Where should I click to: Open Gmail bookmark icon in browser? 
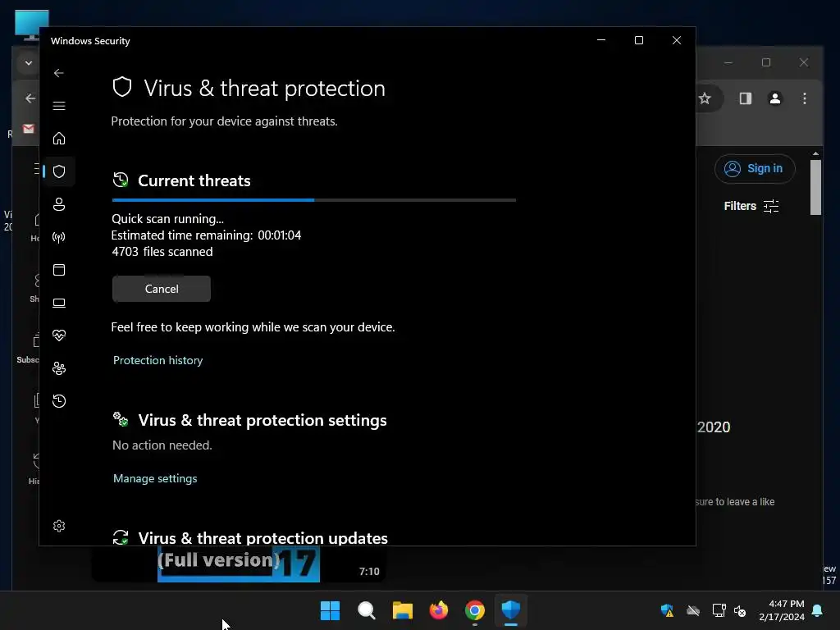coord(29,129)
